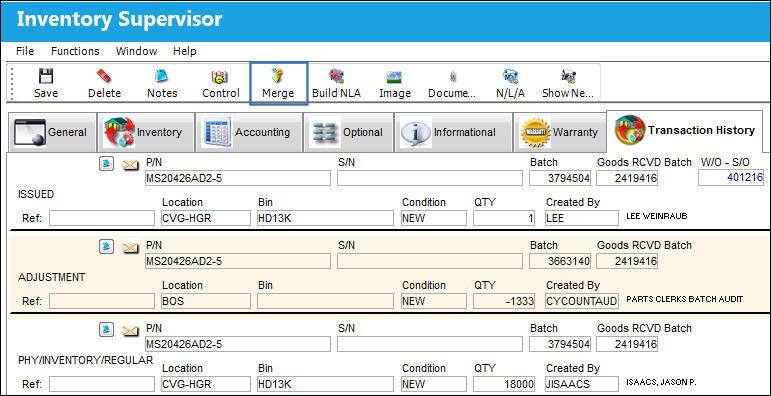Click the name LEE WEINRAUB

(x=656, y=216)
